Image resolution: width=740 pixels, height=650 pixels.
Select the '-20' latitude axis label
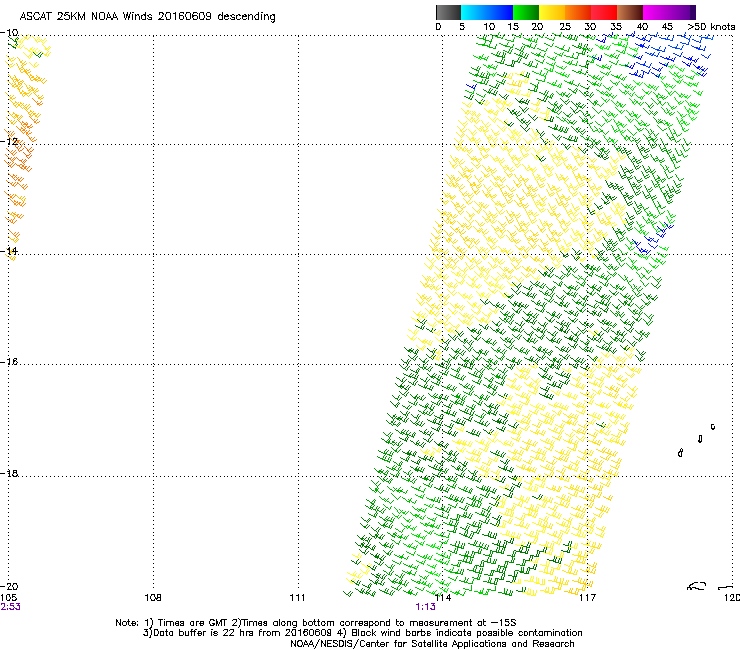pyautogui.click(x=9, y=586)
